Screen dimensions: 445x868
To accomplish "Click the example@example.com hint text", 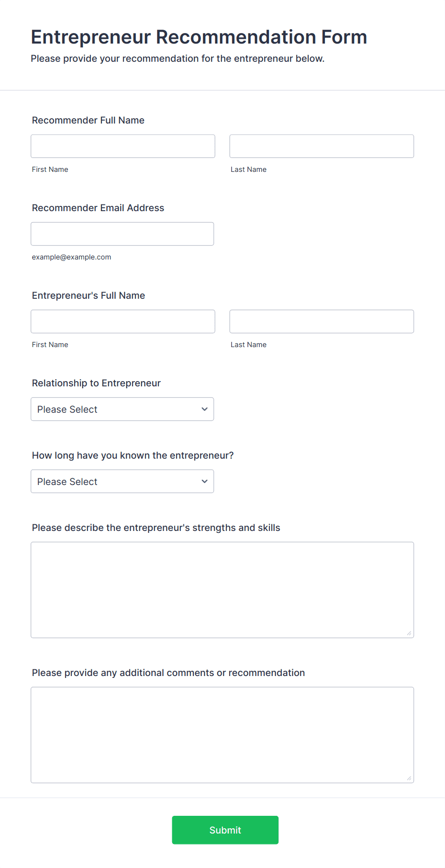I will click(x=71, y=257).
